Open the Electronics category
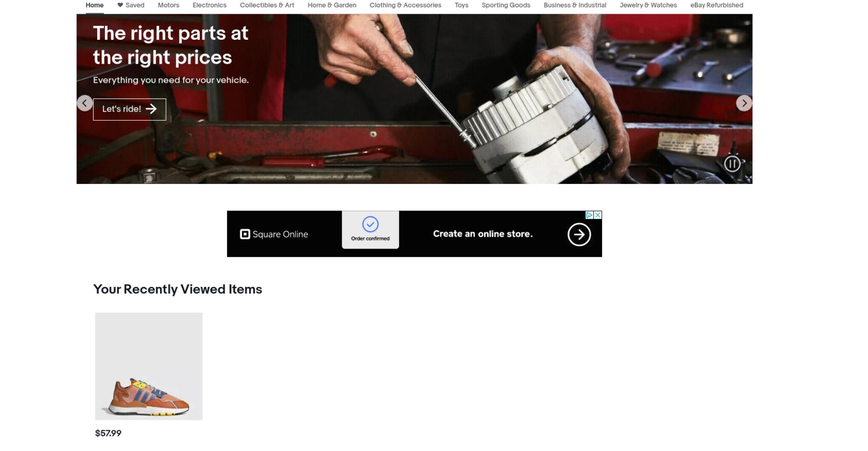 [x=209, y=5]
